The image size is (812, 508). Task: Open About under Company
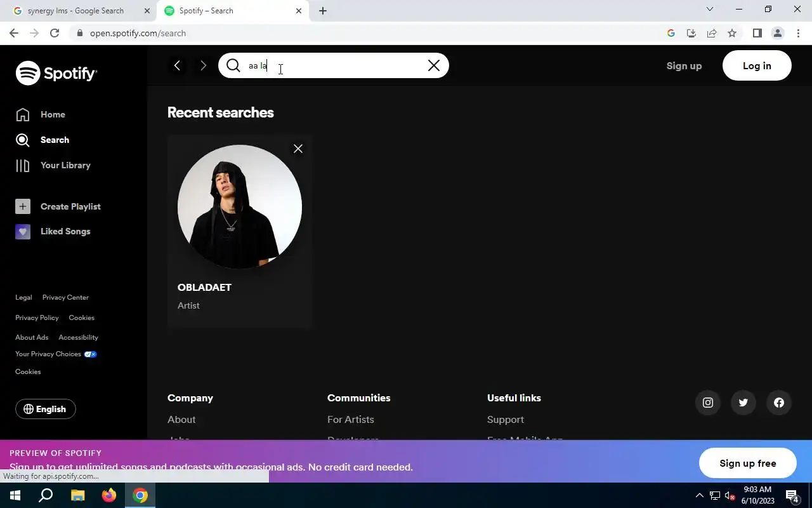point(181,419)
